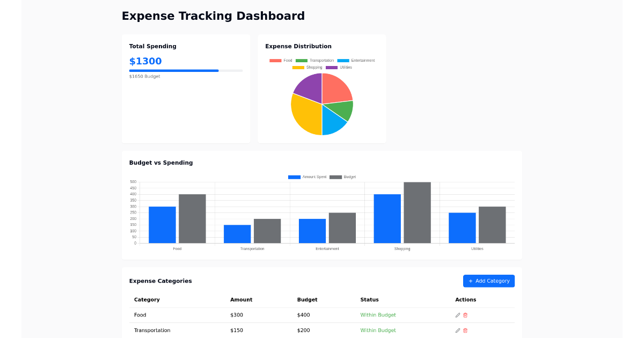Click the Within Budget status for Food
644x338 pixels.
point(378,315)
